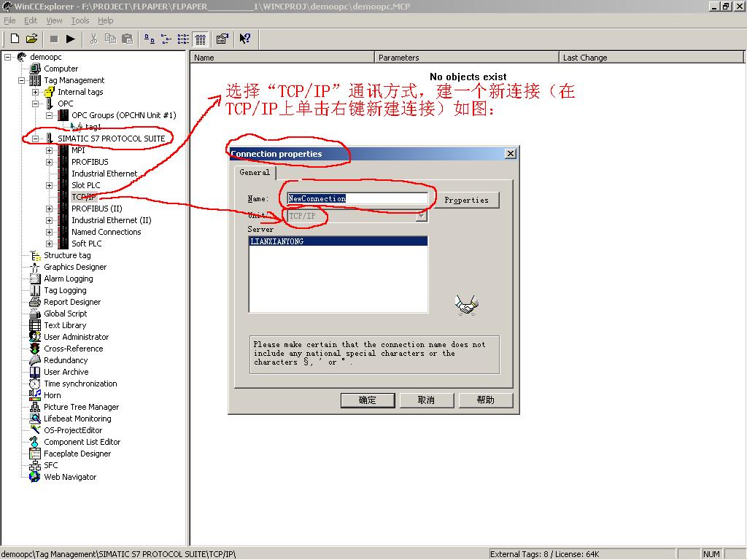The width and height of the screenshot is (747, 560).
Task: Select the Industrial Ethernet (II) item
Action: click(x=112, y=220)
